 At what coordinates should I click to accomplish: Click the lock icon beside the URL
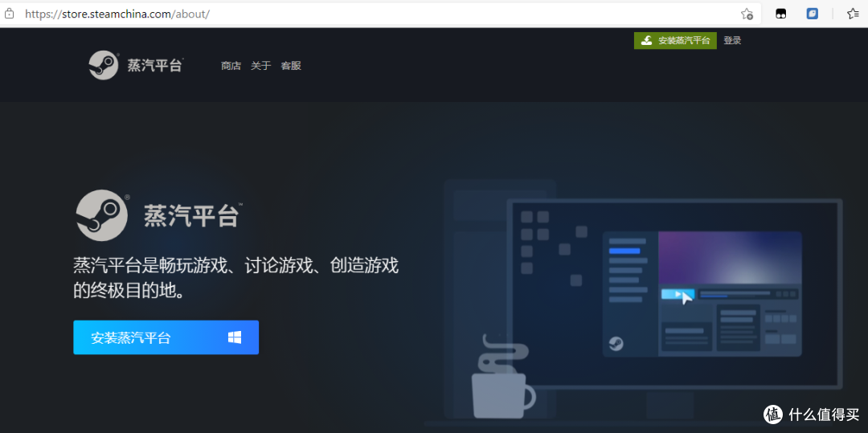[x=9, y=14]
